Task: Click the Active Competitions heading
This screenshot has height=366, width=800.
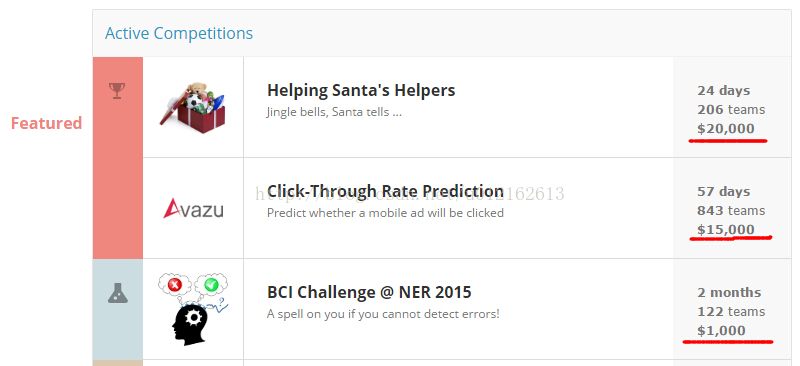Action: (179, 33)
